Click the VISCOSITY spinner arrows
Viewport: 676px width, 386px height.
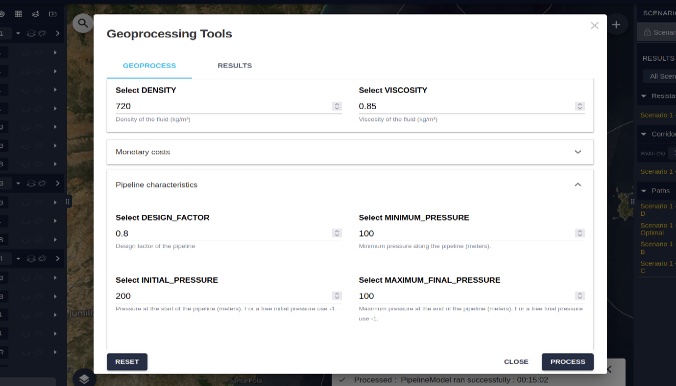point(580,106)
